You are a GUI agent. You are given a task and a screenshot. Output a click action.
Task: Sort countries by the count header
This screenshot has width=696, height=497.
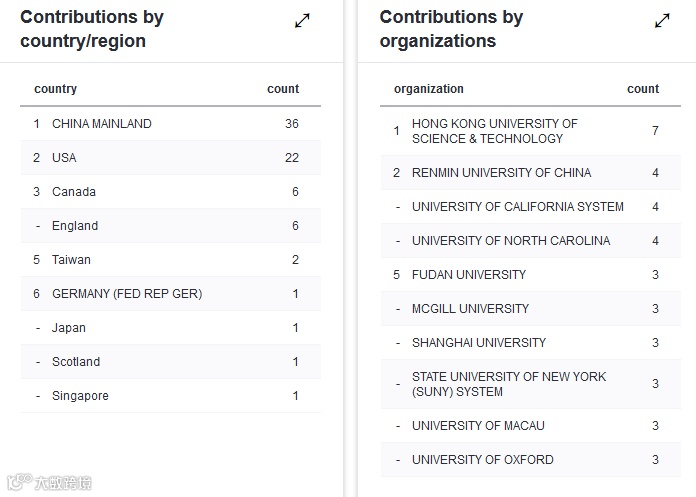click(x=283, y=89)
